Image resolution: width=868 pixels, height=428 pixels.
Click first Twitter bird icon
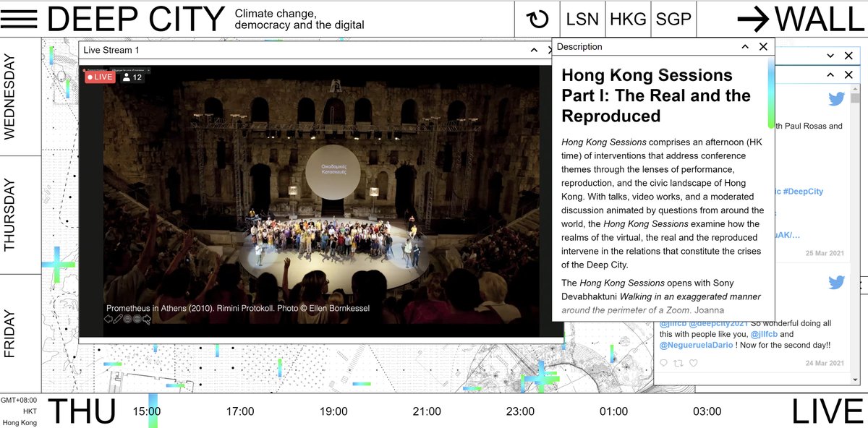point(837,99)
